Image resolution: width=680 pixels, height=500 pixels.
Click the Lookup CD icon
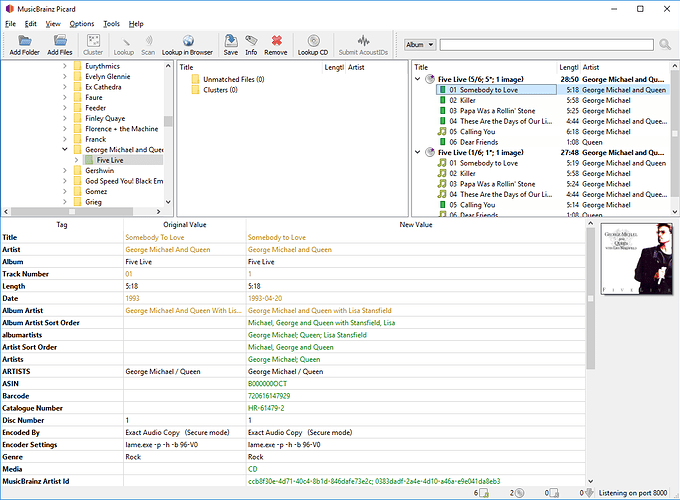(x=313, y=41)
